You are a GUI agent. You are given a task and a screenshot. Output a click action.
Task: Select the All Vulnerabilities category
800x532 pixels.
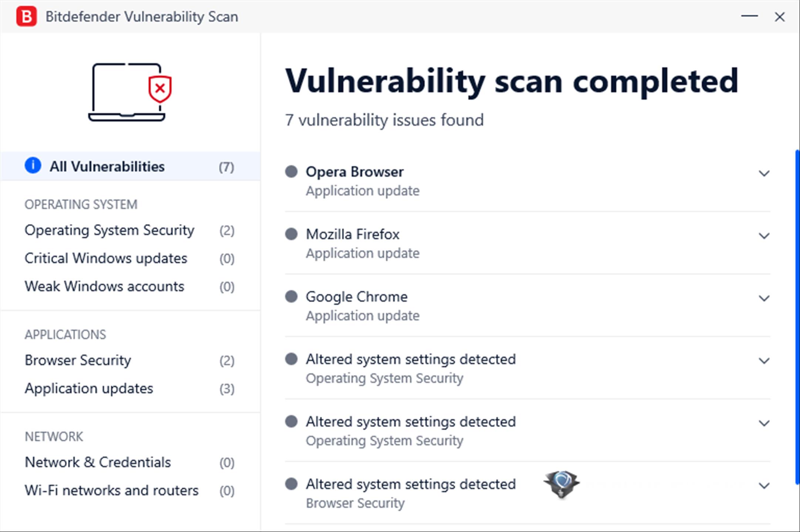(x=130, y=166)
